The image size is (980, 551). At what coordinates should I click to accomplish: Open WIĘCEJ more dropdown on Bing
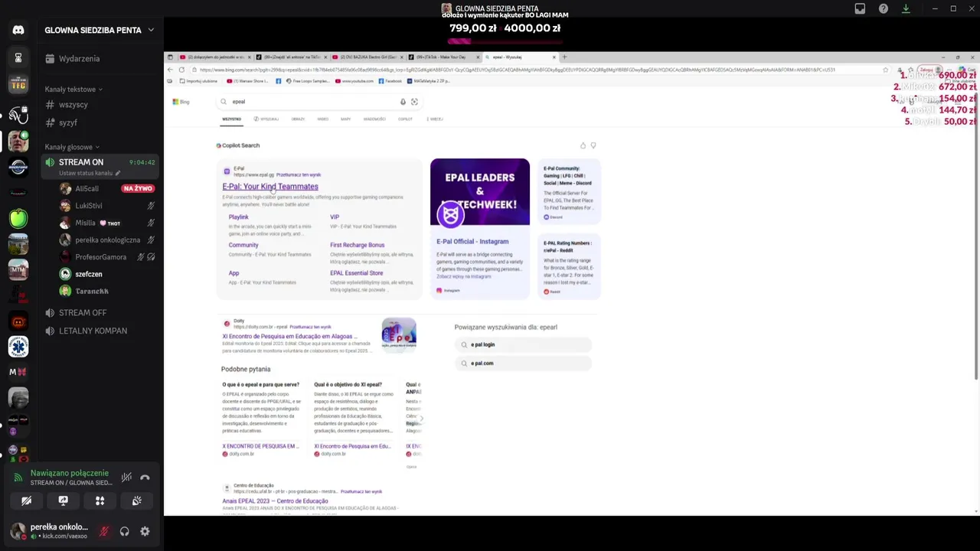coord(436,119)
